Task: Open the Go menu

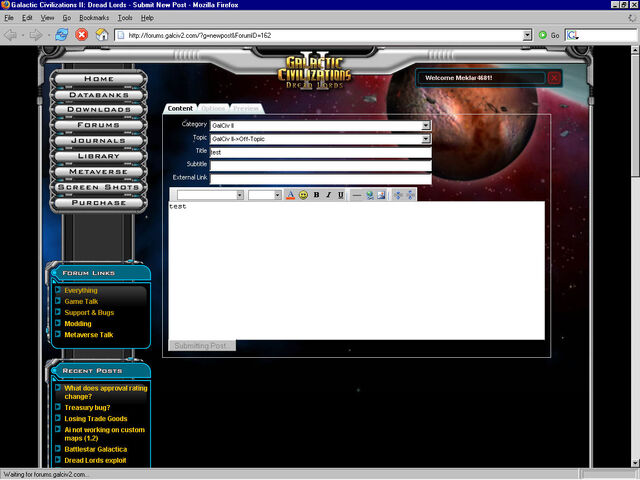Action: (67, 18)
